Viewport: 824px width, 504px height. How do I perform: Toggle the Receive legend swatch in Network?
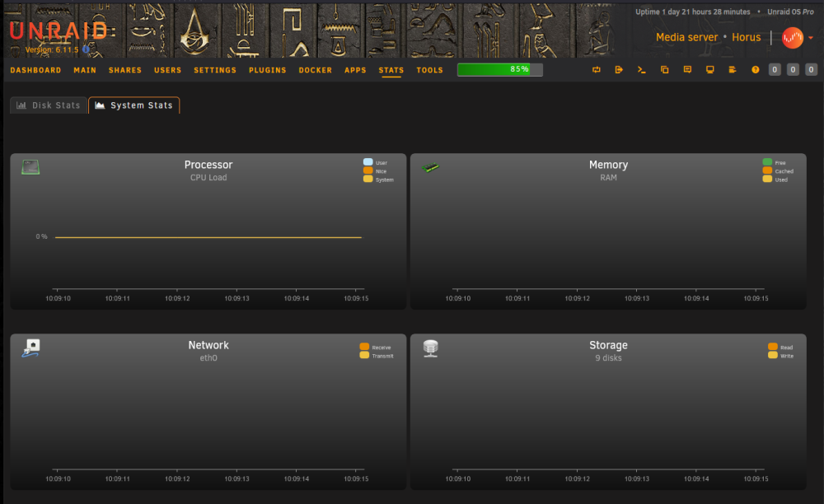[x=364, y=347]
